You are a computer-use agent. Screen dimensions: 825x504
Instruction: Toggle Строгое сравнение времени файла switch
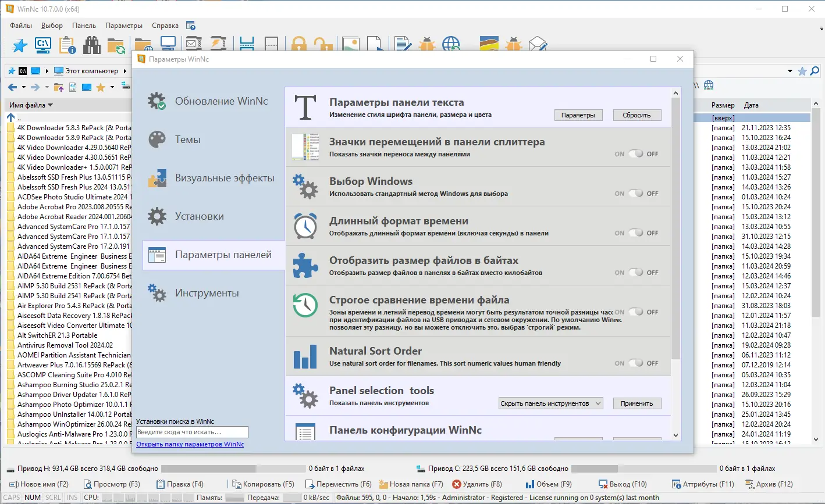point(636,312)
